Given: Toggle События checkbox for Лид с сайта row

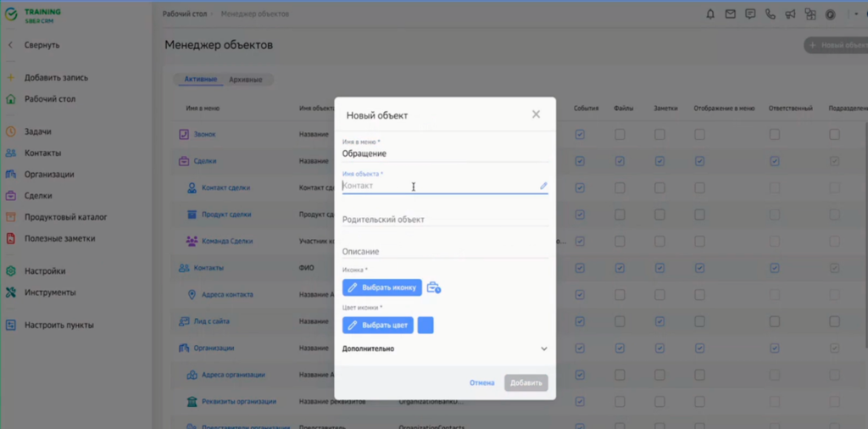Looking at the screenshot, I should click(580, 321).
